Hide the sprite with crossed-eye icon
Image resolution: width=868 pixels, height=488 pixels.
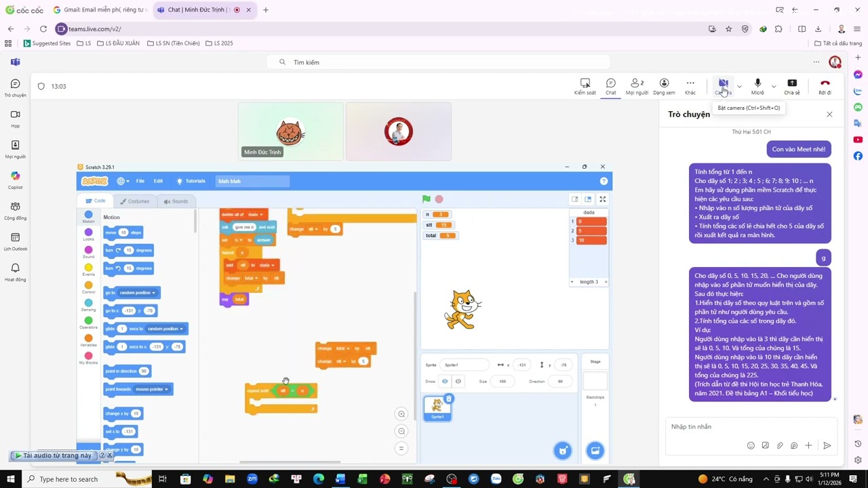pyautogui.click(x=458, y=382)
